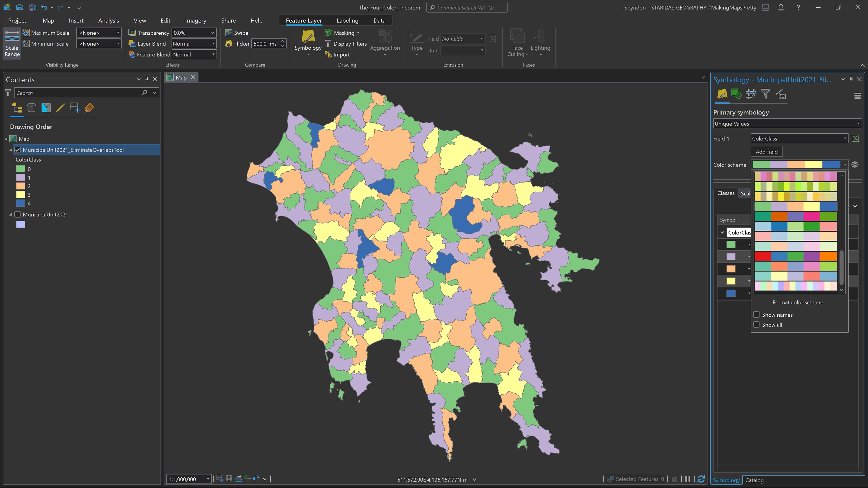Uncheck the MunicipalUnit2021 layer visibility
The image size is (868, 488).
pyautogui.click(x=18, y=214)
